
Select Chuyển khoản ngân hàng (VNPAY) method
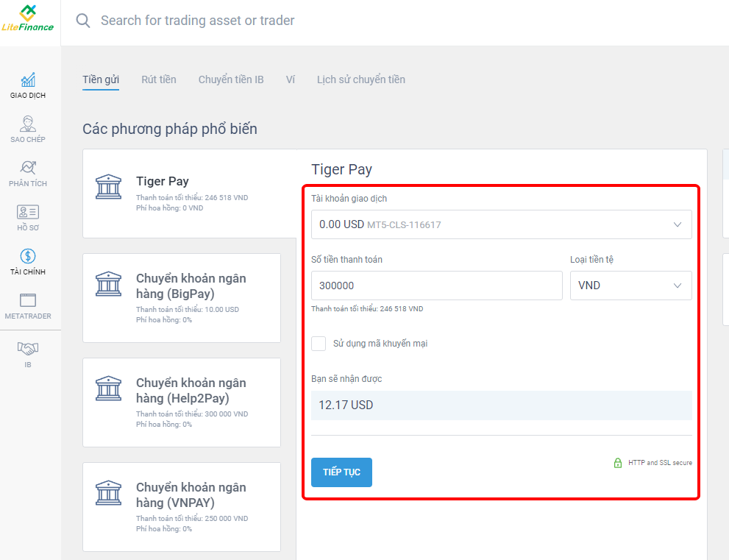point(182,507)
